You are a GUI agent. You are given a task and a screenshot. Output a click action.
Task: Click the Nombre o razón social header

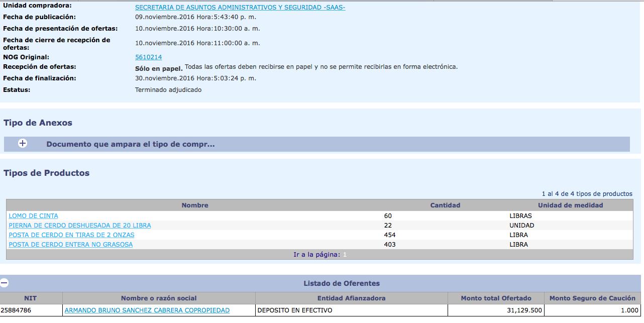tap(159, 298)
